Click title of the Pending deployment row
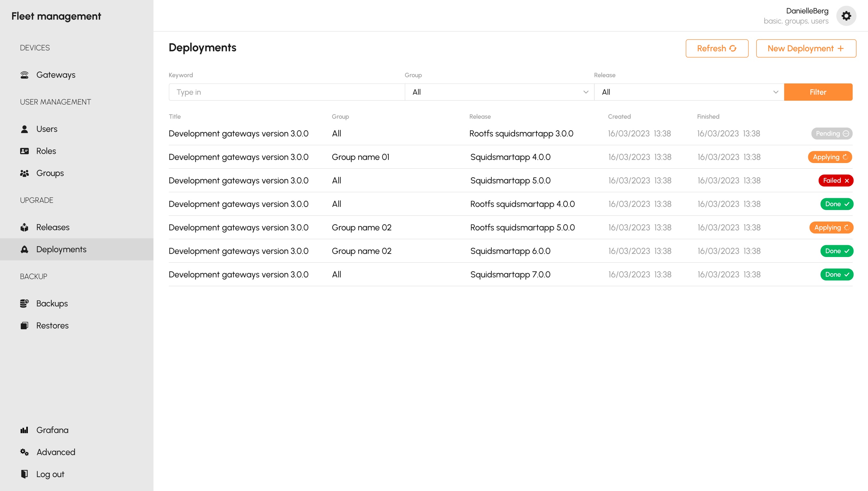 tap(239, 134)
